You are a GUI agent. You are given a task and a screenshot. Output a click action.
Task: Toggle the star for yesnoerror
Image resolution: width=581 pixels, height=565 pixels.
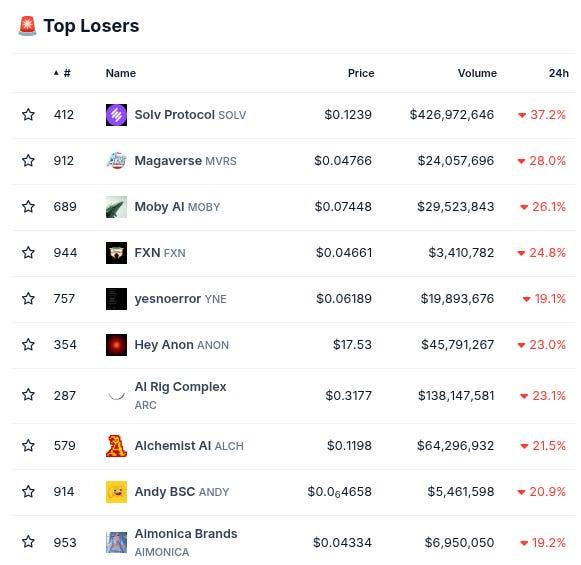(28, 299)
